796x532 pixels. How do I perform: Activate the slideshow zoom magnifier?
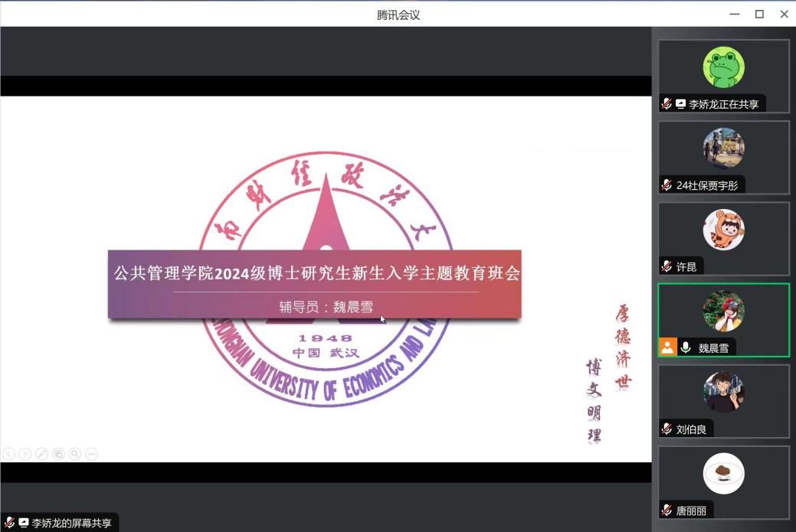point(75,454)
